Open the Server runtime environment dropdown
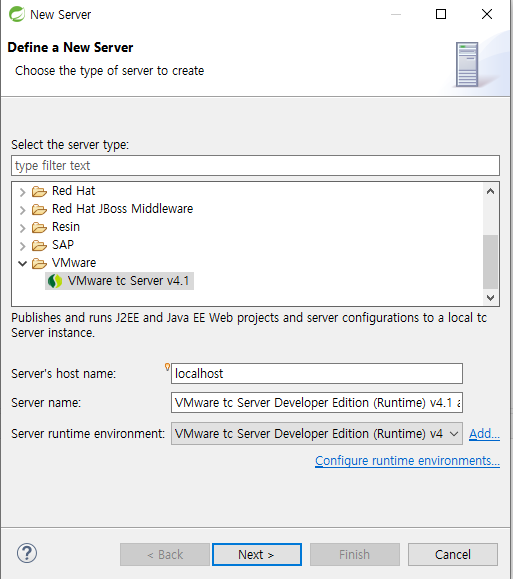Image resolution: width=513 pixels, height=579 pixels. coord(317,434)
